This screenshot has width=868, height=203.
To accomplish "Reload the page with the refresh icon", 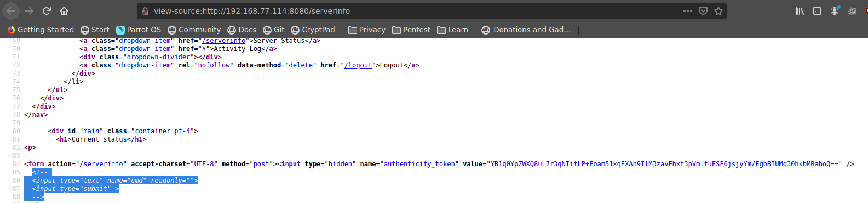I will coord(47,11).
